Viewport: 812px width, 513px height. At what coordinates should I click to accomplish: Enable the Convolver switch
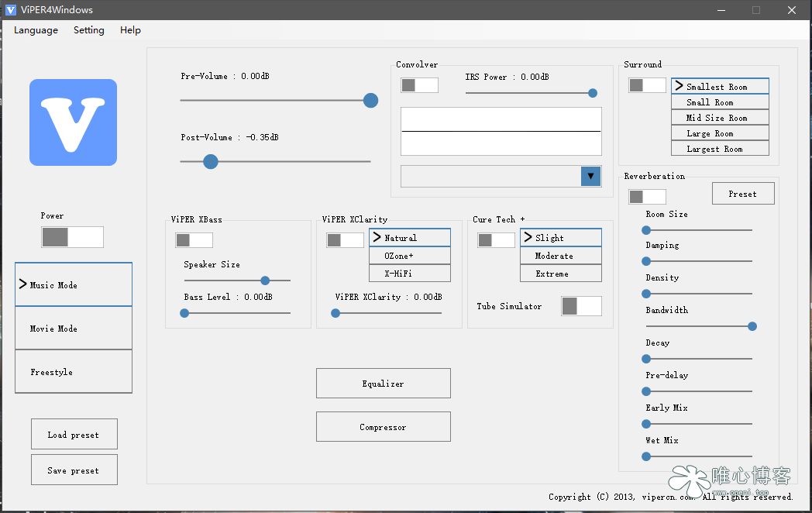419,85
